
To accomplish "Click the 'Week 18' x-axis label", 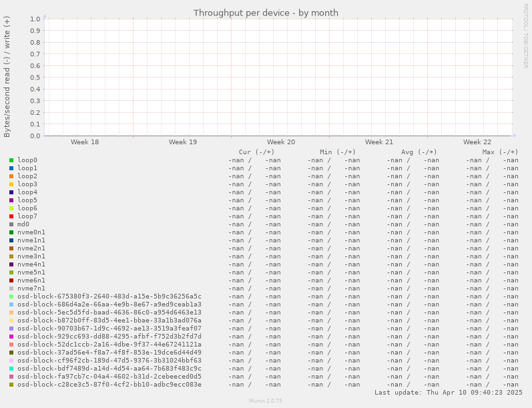I will point(85,142).
